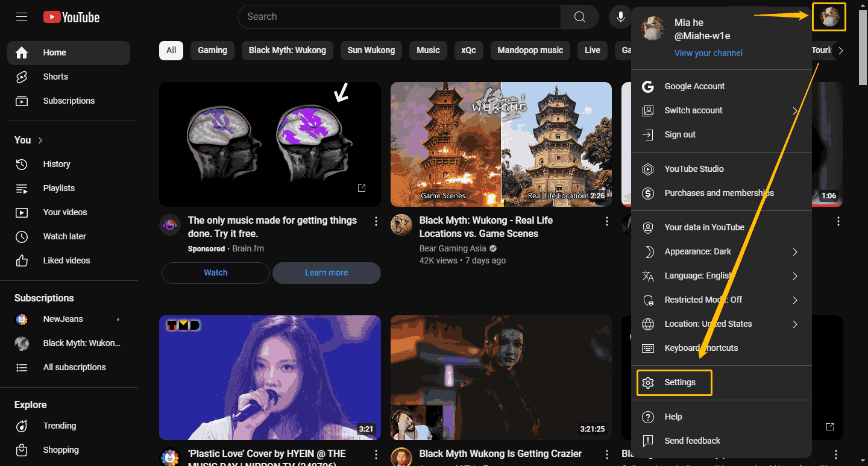Select the All filter chip
Image resolution: width=868 pixels, height=466 pixels.
click(171, 51)
